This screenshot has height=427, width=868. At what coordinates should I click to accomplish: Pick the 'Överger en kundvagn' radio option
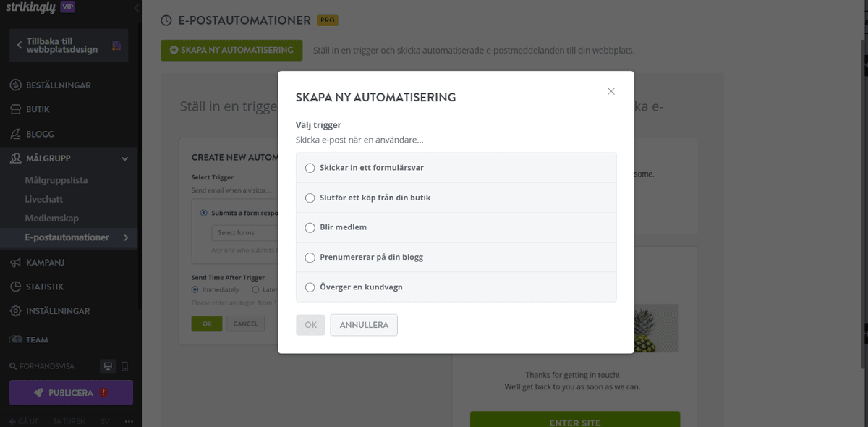coord(310,287)
